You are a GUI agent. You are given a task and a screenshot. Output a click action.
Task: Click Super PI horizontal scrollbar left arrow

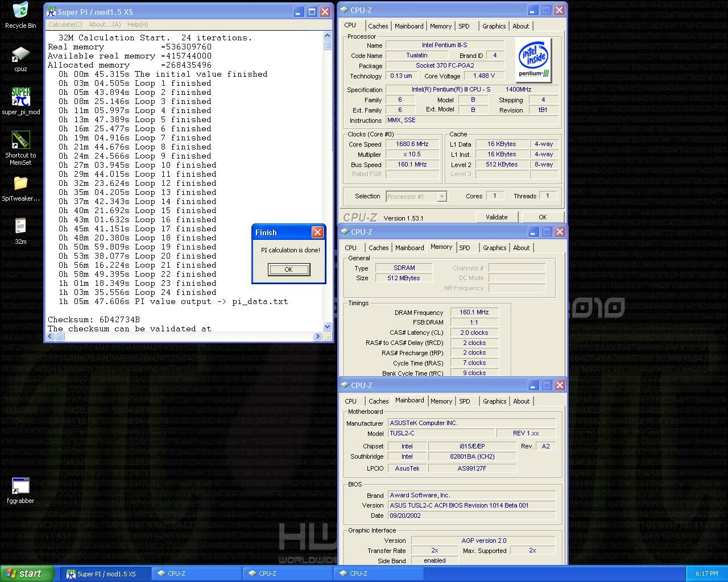50,336
